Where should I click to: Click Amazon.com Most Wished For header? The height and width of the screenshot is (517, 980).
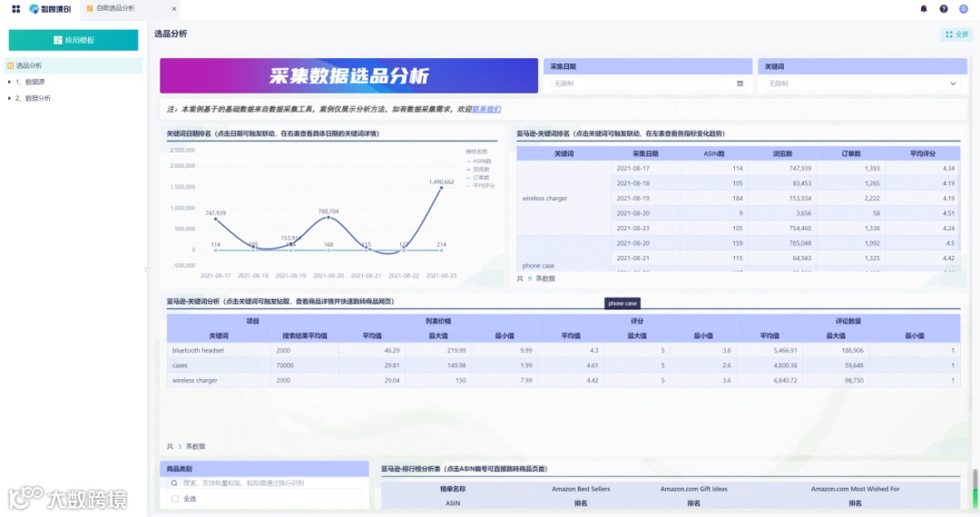pos(855,489)
